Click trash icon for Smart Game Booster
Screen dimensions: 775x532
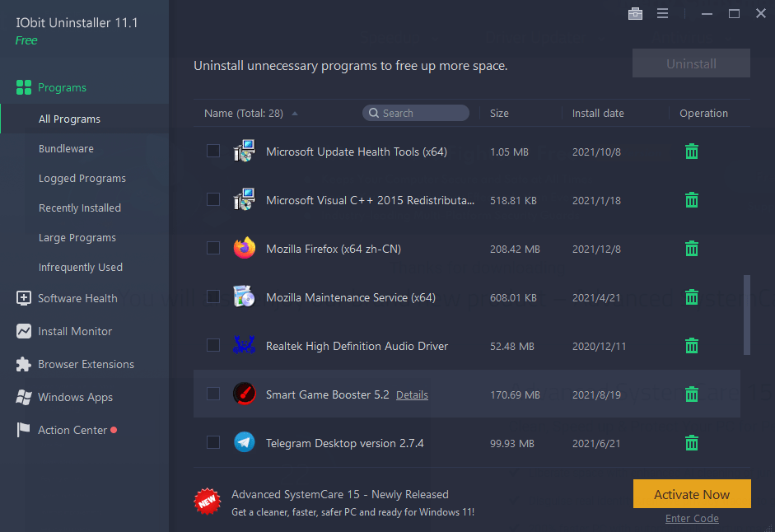pos(692,394)
